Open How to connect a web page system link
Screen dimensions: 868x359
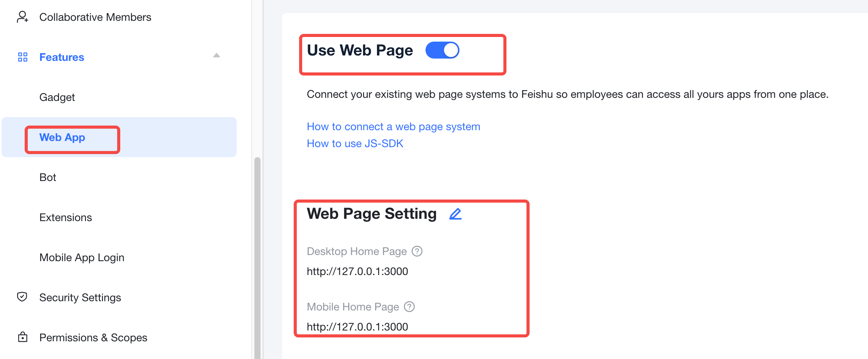click(393, 127)
